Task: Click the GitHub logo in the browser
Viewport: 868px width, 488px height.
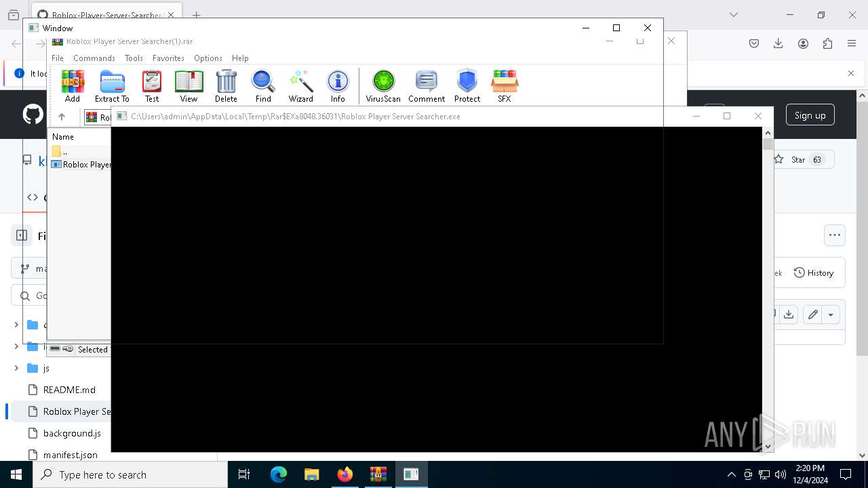Action: pyautogui.click(x=33, y=115)
